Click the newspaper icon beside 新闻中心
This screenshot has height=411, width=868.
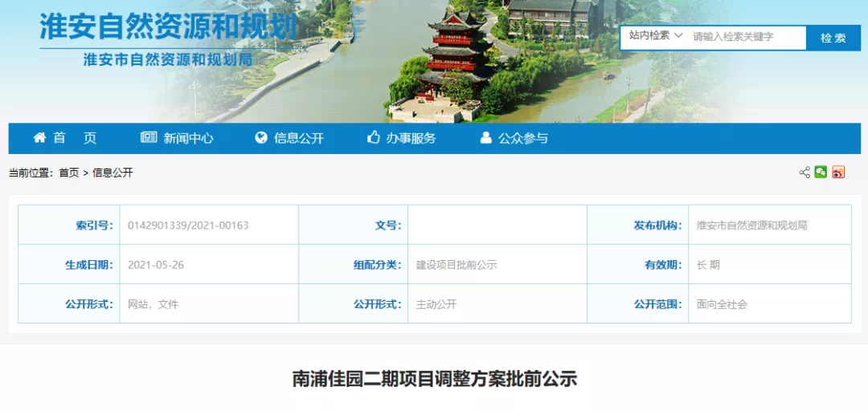149,138
